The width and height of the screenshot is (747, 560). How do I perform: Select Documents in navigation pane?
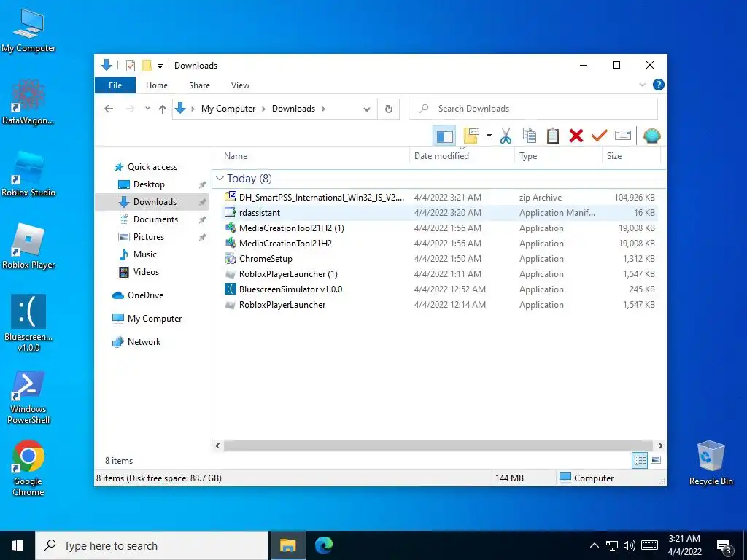[155, 219]
